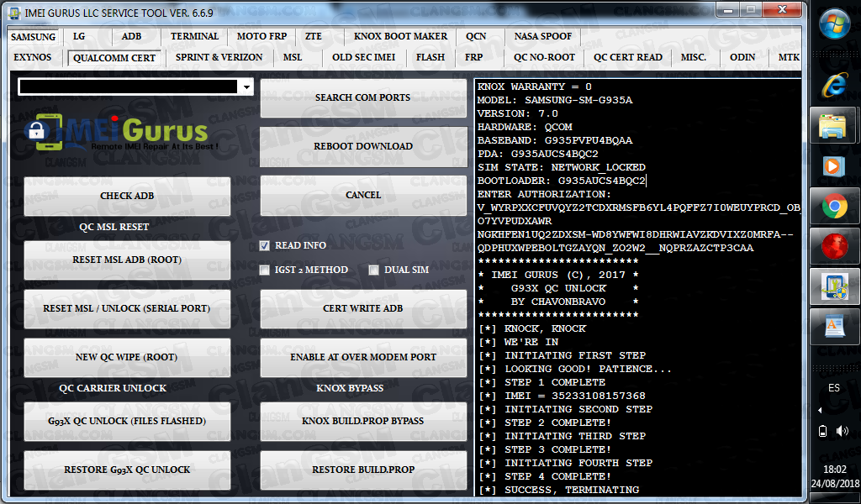Open the OLD SEC IMEI sub-tab
This screenshot has width=861, height=504.
tap(363, 57)
